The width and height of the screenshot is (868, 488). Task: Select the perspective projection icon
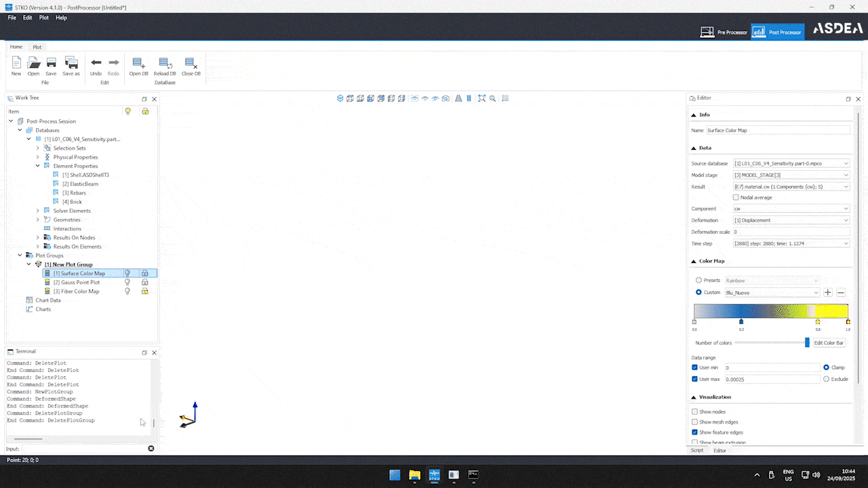point(458,98)
